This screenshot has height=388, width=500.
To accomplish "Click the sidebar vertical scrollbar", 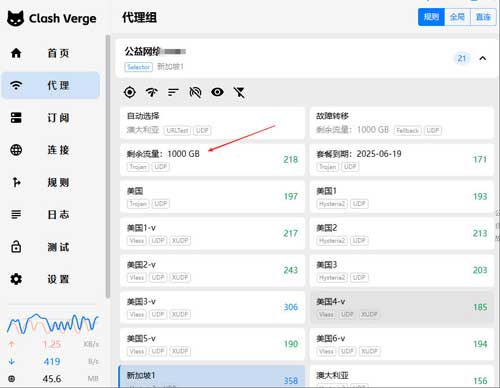I will tap(108, 167).
